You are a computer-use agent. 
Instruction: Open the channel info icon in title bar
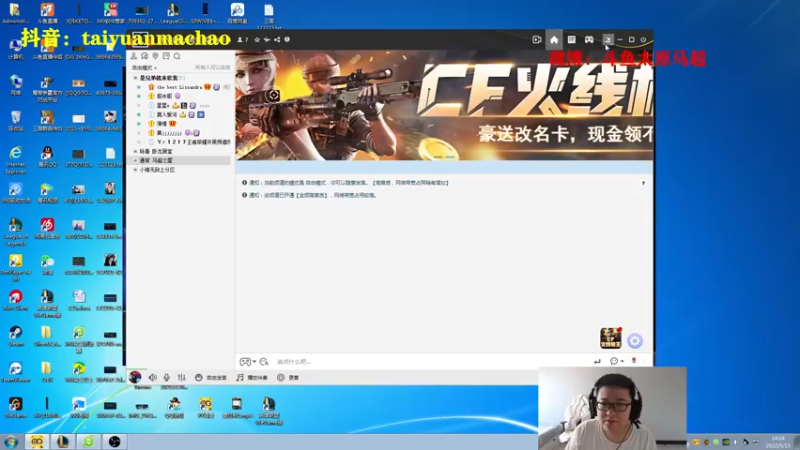(x=287, y=39)
